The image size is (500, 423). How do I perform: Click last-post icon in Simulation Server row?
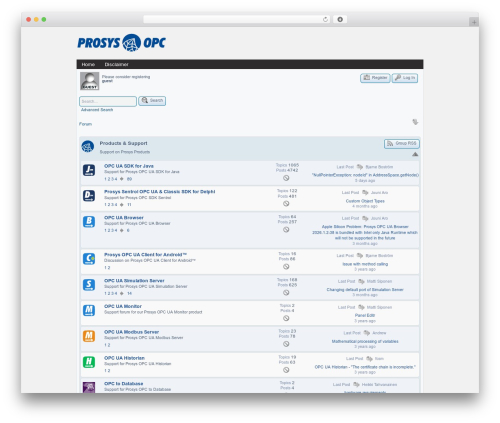[361, 281]
